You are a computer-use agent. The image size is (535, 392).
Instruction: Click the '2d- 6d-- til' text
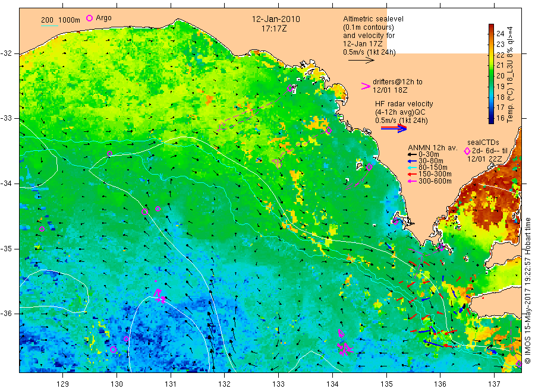tap(490, 151)
